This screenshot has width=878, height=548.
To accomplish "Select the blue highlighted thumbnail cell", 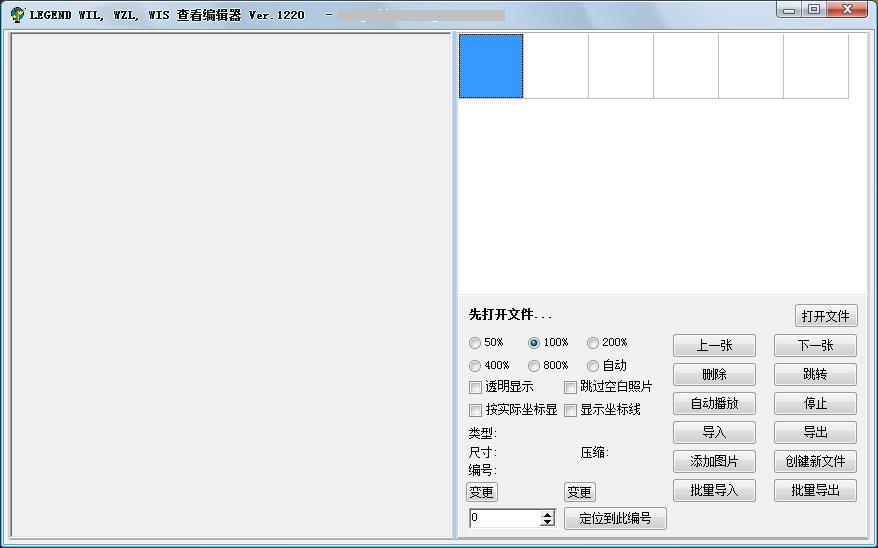I will (x=491, y=66).
